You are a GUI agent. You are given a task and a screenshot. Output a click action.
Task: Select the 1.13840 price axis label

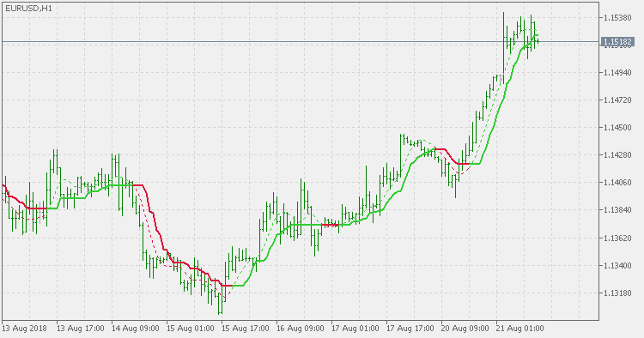617,210
